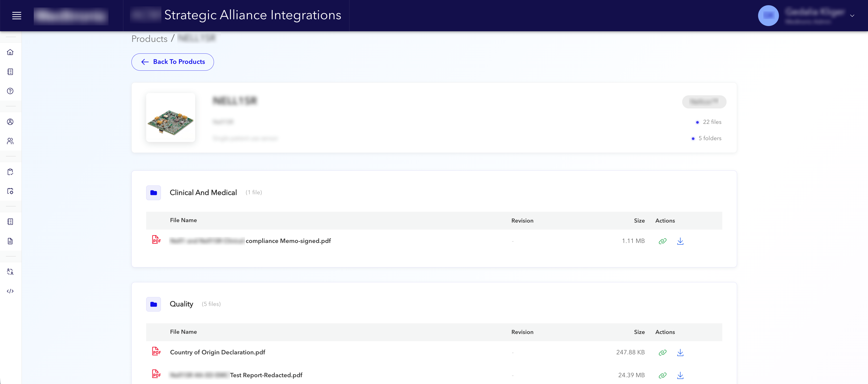Navigate to Products in the breadcrumb
Screen dimensions: 868x384
[x=149, y=38]
